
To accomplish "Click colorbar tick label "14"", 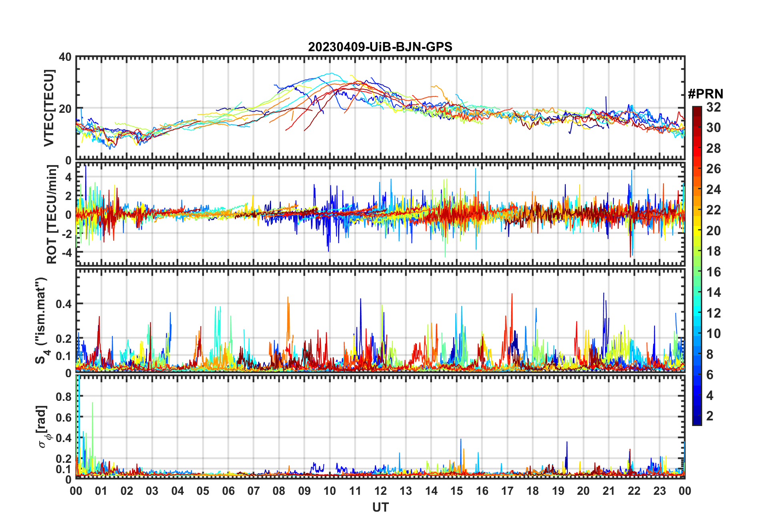I will 713,292.
